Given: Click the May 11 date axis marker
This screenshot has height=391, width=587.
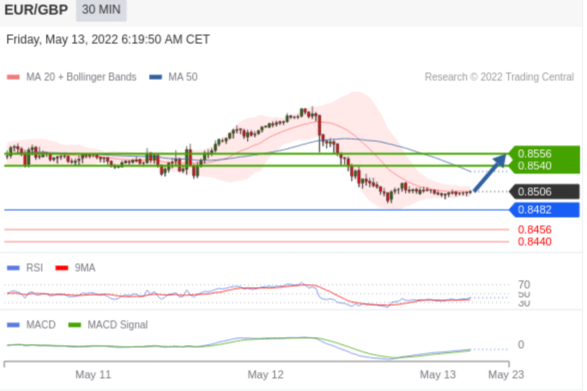Looking at the screenshot, I should click(x=93, y=375).
